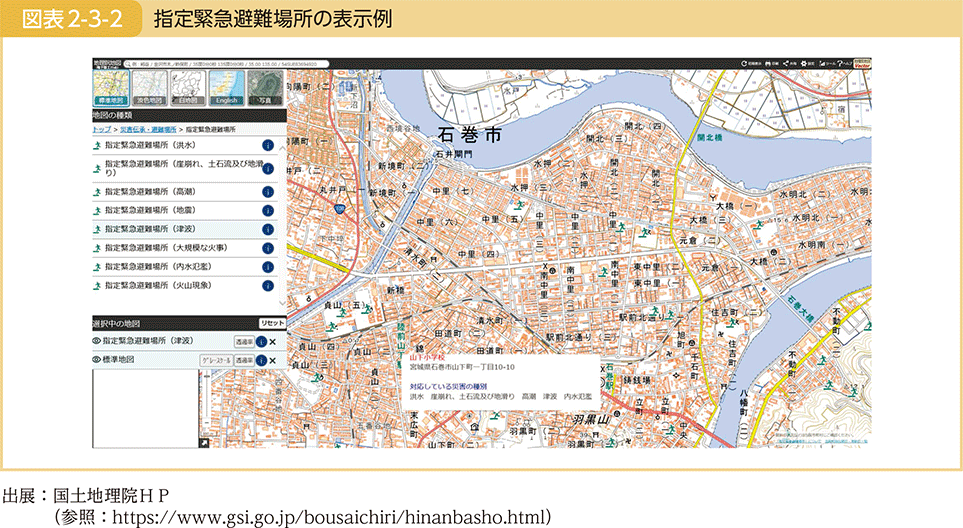
Task: Click shelter marker at 貞山（三）on map
Action: click(318, 378)
